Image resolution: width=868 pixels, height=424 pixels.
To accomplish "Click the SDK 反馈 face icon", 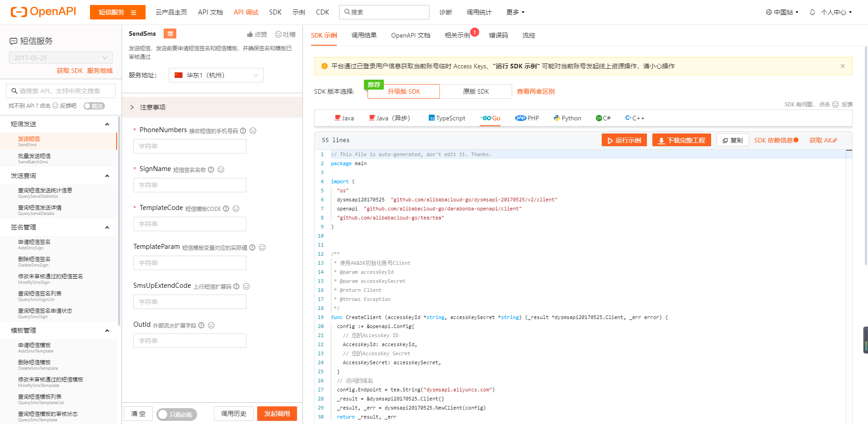I will tap(835, 105).
